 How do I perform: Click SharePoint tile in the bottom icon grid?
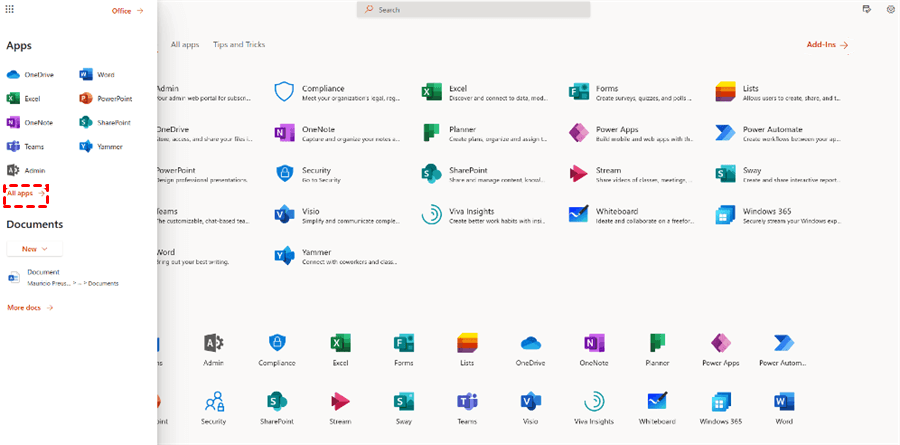coord(277,408)
